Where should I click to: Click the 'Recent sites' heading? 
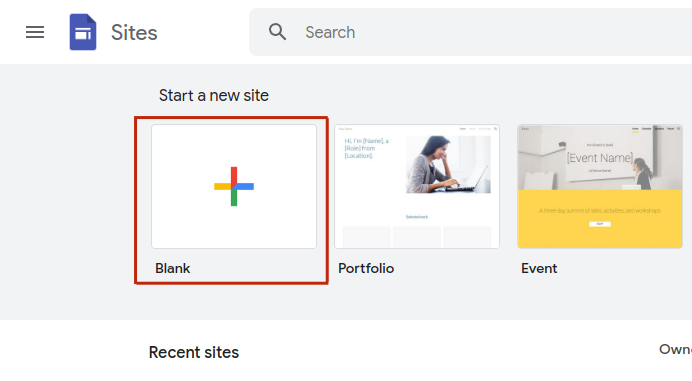[x=194, y=352]
